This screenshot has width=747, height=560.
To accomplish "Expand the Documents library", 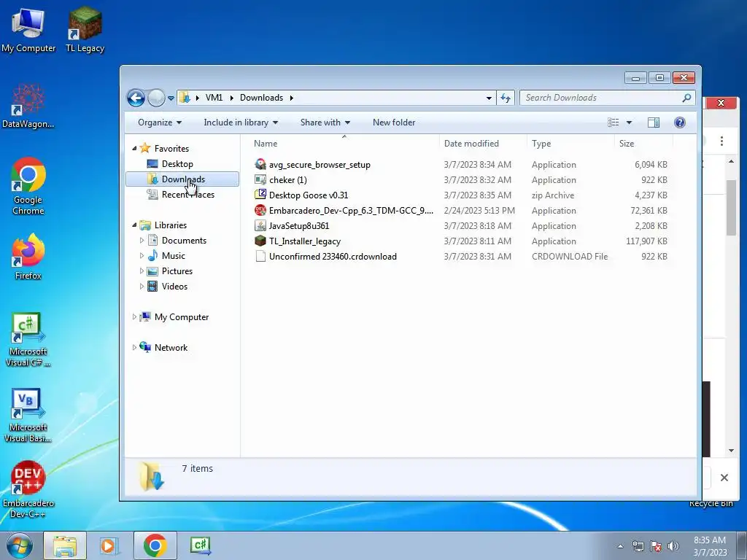I will 142,241.
